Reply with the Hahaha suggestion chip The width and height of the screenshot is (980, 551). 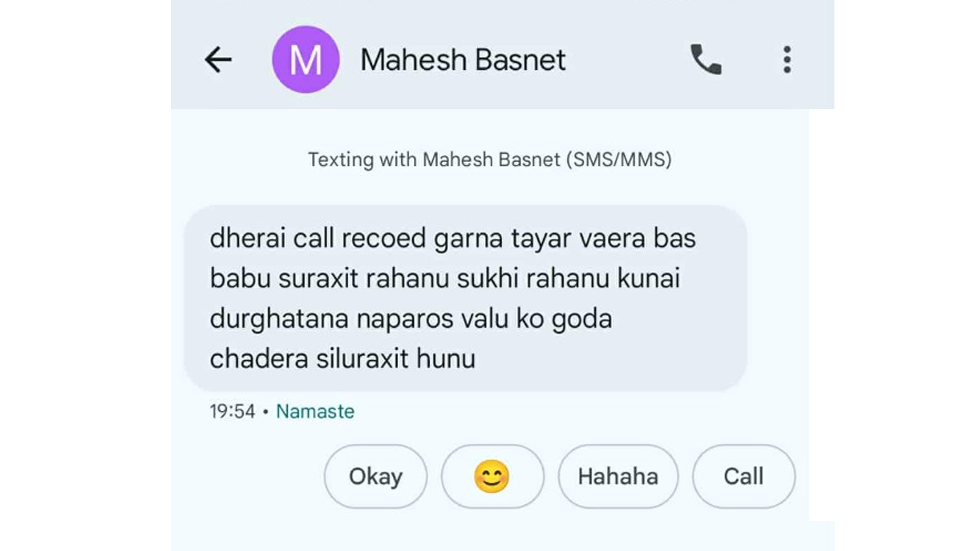coord(618,477)
